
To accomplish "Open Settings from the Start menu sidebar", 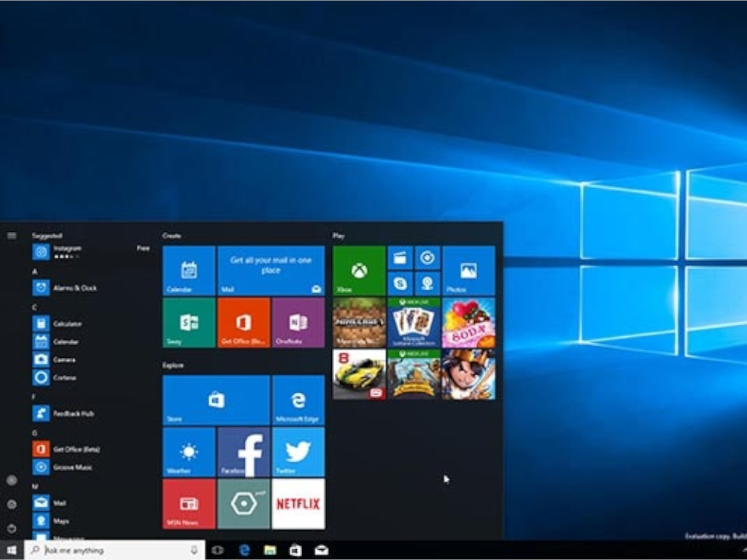I will click(x=11, y=502).
